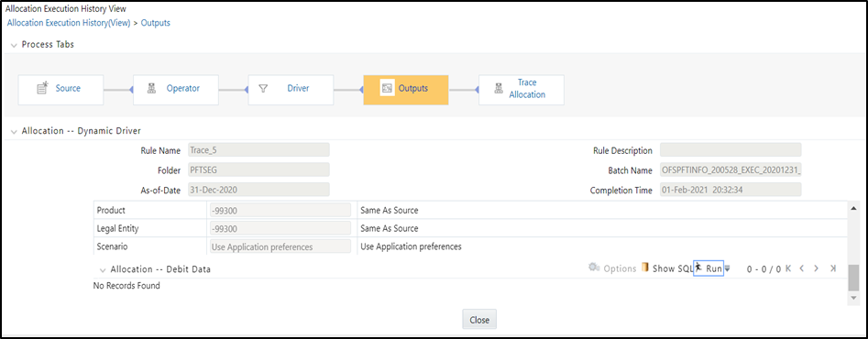
Task: Click the Legal Entity row label
Action: (118, 228)
